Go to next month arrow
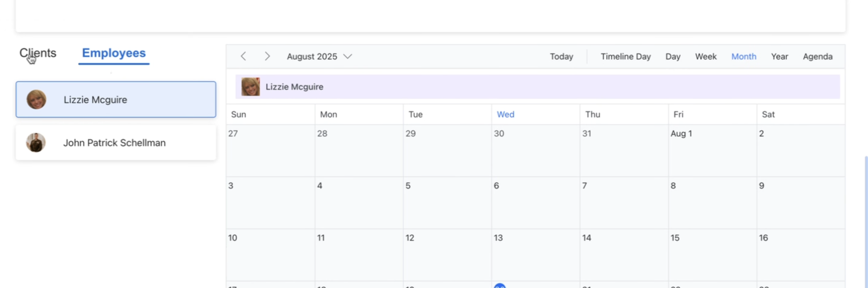The image size is (868, 288). [x=267, y=56]
